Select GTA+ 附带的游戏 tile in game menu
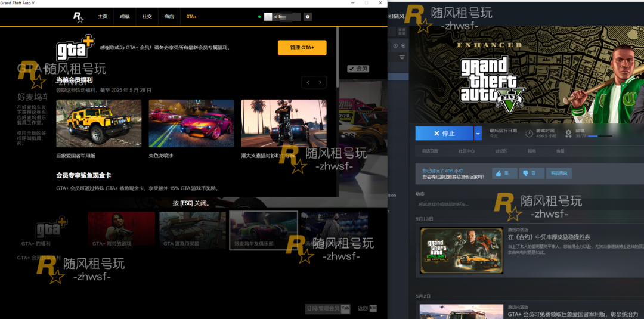Screen dimensions: 644x319 [122, 230]
